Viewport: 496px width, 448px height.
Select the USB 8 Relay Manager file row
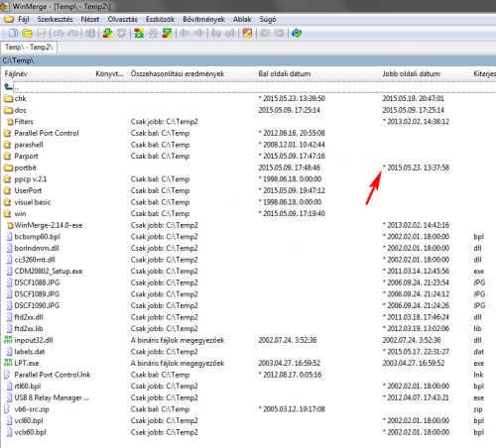[x=248, y=397]
